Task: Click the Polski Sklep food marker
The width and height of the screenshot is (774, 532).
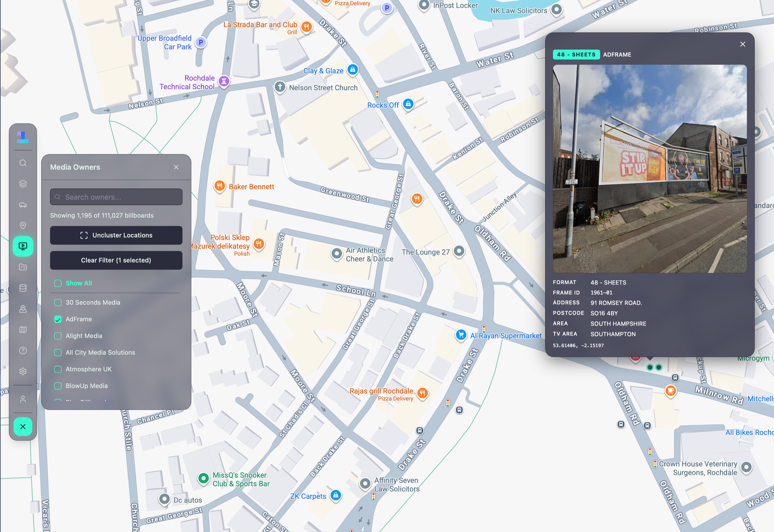Action: (259, 244)
